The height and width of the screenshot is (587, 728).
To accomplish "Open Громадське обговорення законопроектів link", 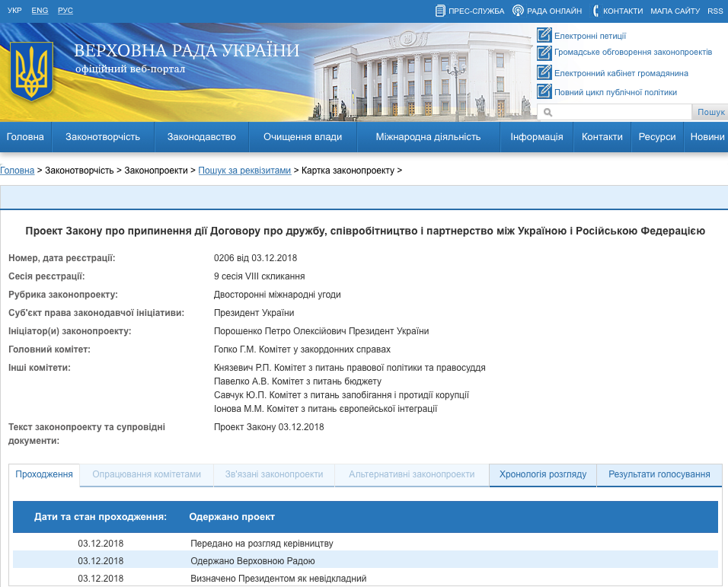I will coord(633,52).
